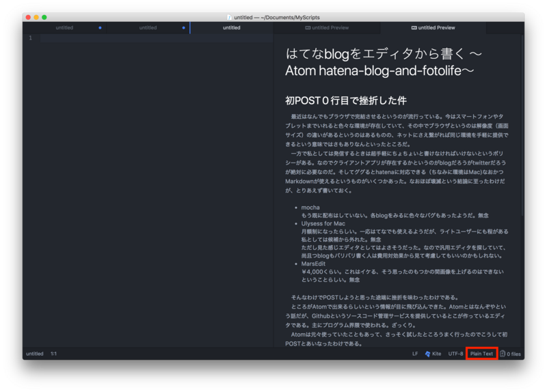The height and width of the screenshot is (392, 547).
Task: Click the Kite status label
Action: pos(436,354)
